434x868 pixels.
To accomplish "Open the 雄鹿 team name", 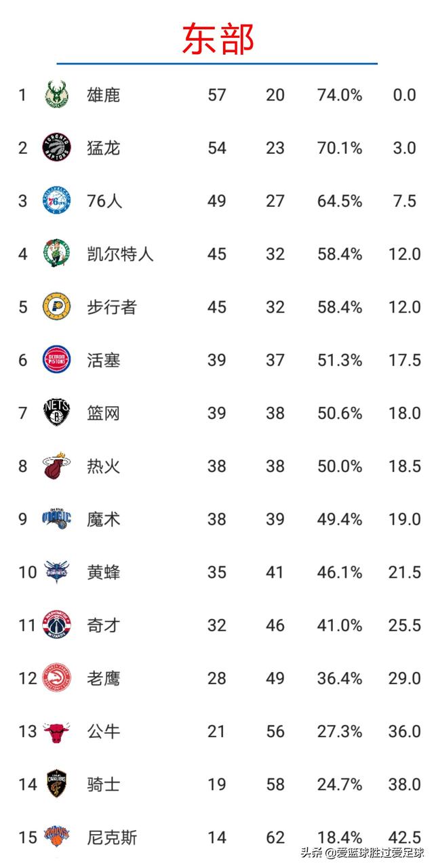I will (x=104, y=95).
